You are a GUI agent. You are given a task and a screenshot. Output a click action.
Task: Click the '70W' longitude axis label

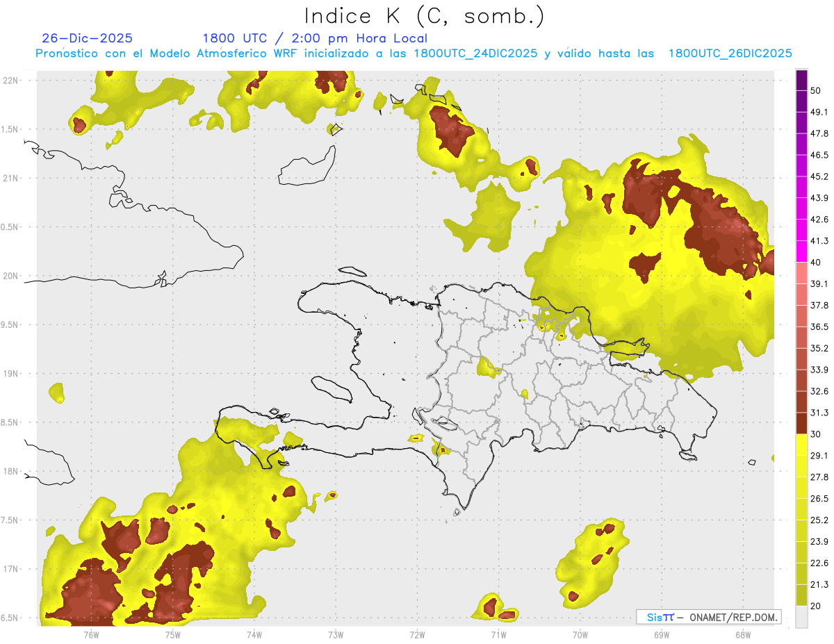pos(580,634)
